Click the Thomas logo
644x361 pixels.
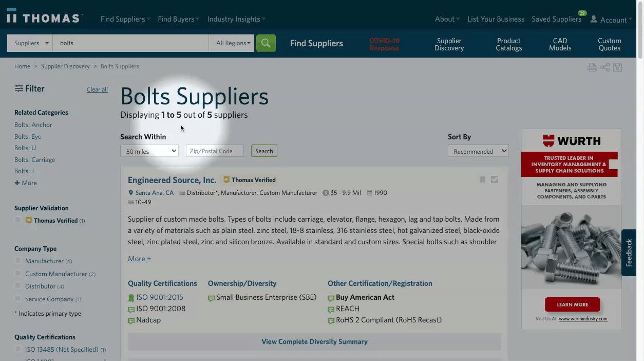pos(44,16)
